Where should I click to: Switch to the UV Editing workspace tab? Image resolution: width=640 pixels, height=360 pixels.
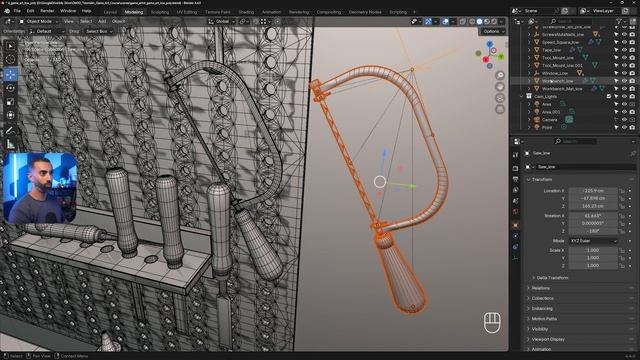point(187,12)
